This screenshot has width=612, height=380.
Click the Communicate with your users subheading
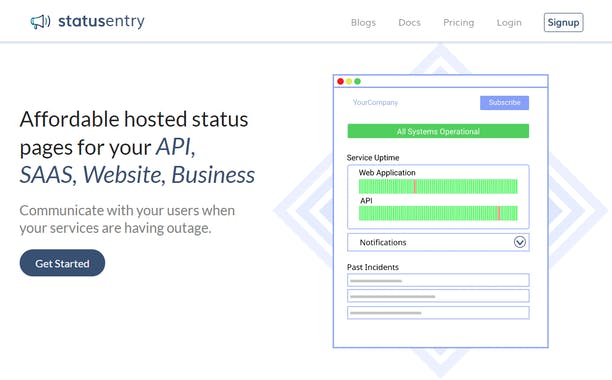(127, 219)
